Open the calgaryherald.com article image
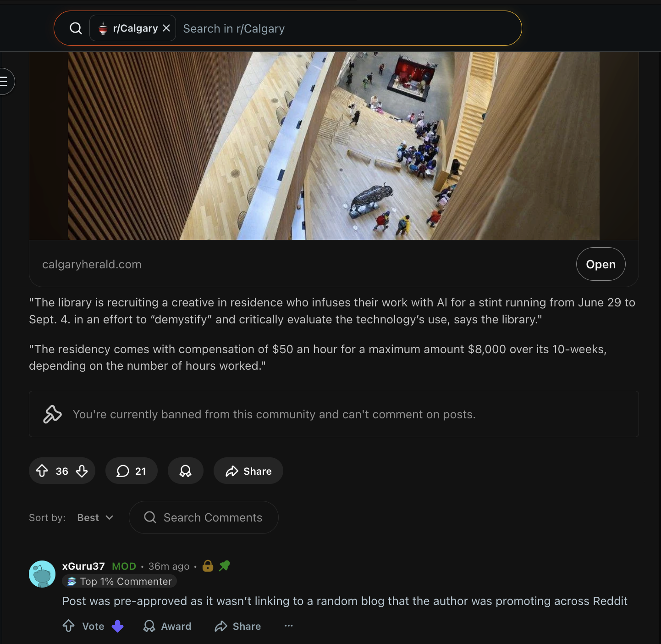Screen dimensions: 661x644 334,146
